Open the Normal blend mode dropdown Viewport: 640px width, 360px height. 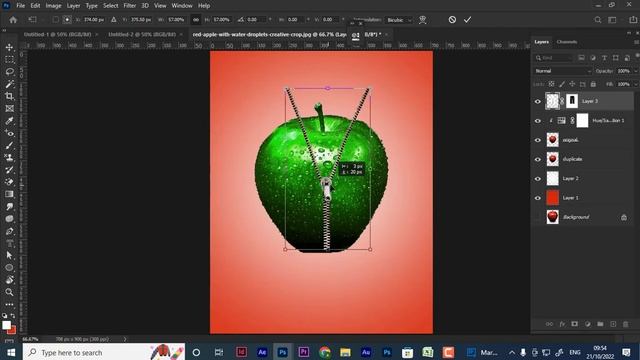(562, 71)
